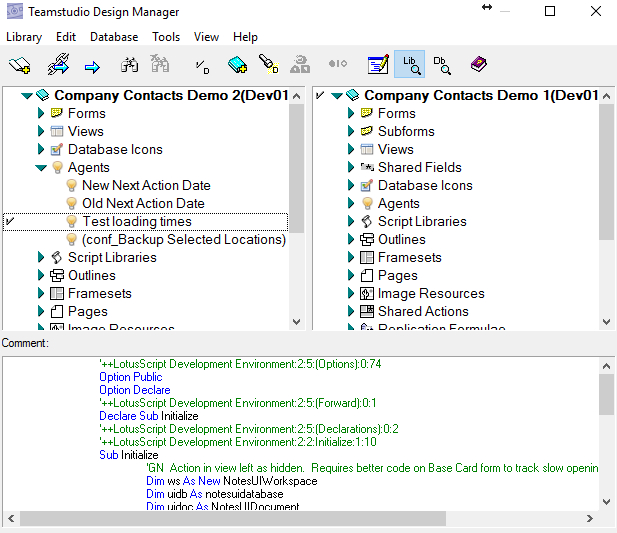Expand Script Libraries in the Demo 2 tree
617x533 pixels.
[x=41, y=257]
